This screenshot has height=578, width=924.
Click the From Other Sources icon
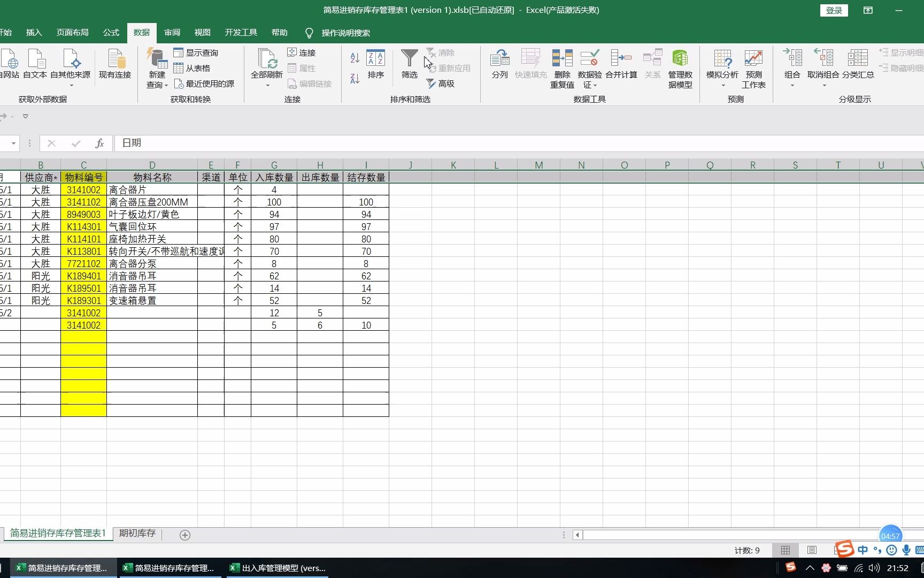click(x=71, y=58)
